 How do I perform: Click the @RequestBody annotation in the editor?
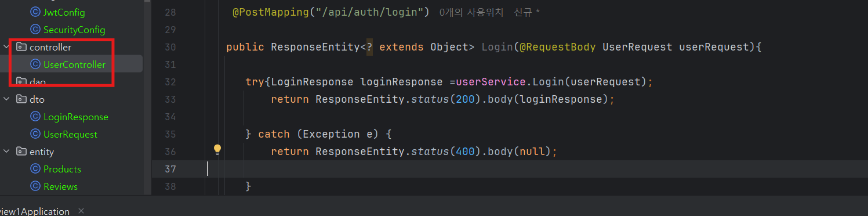pyautogui.click(x=558, y=47)
